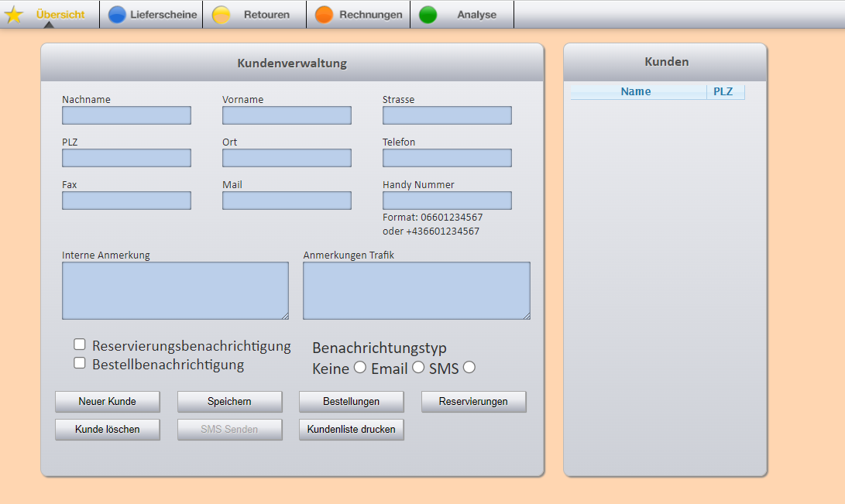Image resolution: width=845 pixels, height=504 pixels.
Task: Click into the Interne Anmerkung text area
Action: [x=175, y=290]
